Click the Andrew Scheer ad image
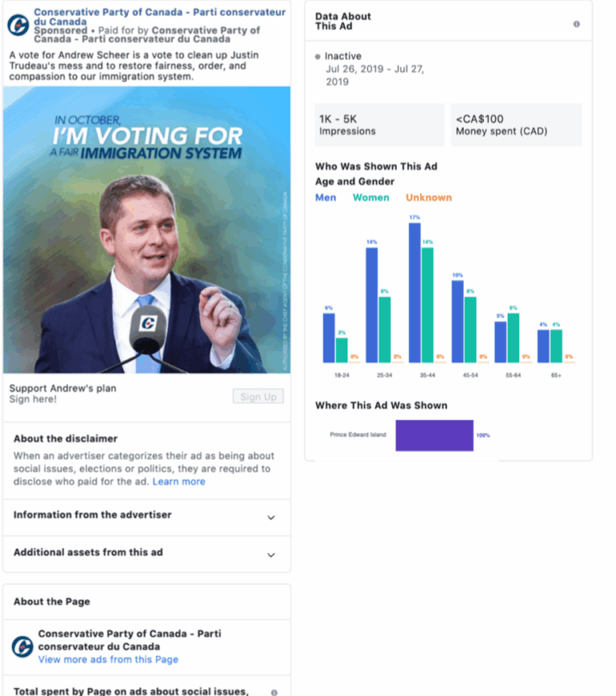 coord(147,229)
